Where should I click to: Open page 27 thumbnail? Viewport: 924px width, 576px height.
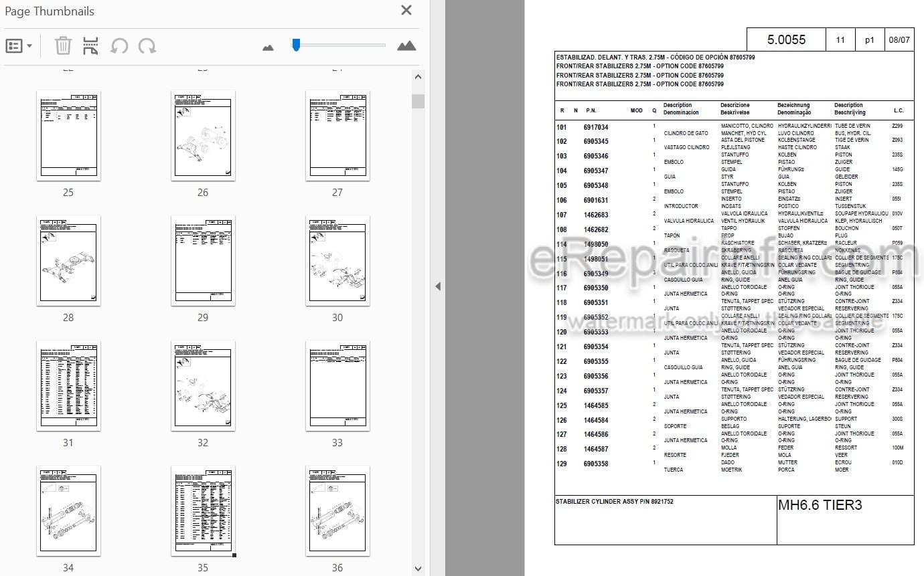point(337,136)
